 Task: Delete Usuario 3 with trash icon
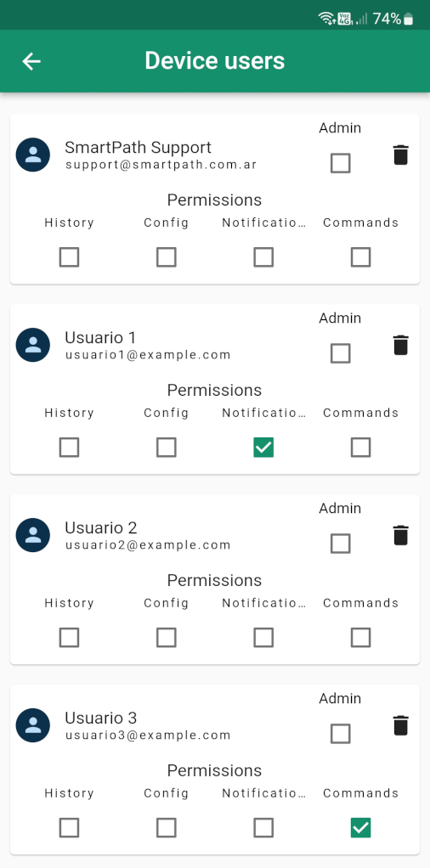coord(400,725)
